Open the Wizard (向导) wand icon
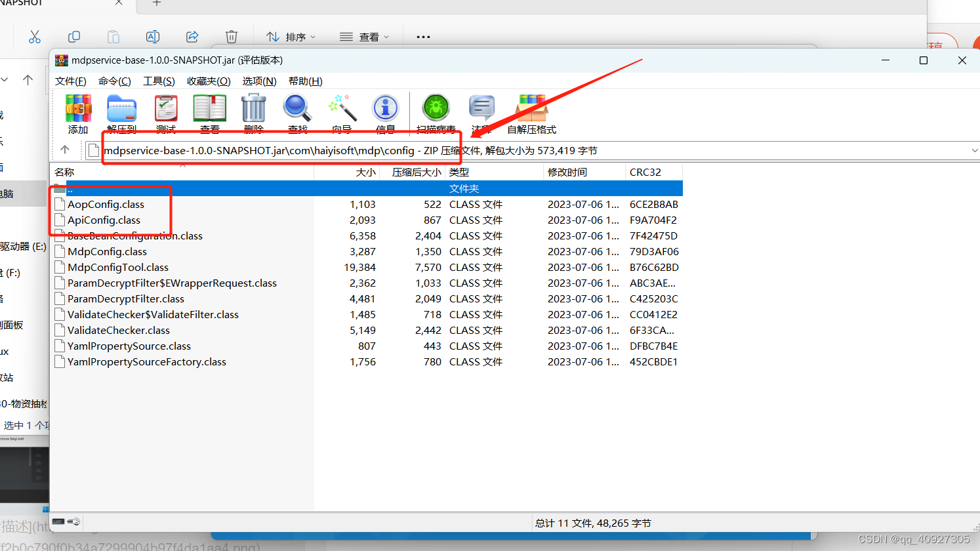Screen dimensions: 980x551 click(x=342, y=113)
